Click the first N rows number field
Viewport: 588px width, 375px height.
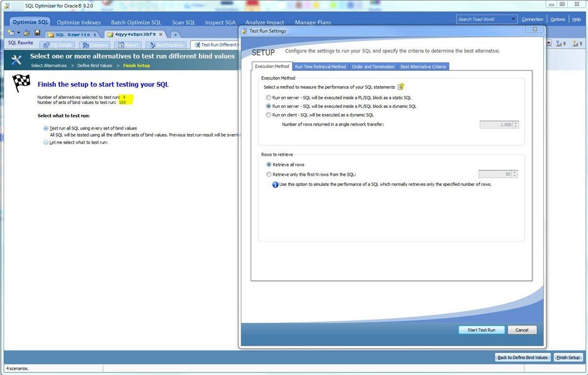click(495, 174)
